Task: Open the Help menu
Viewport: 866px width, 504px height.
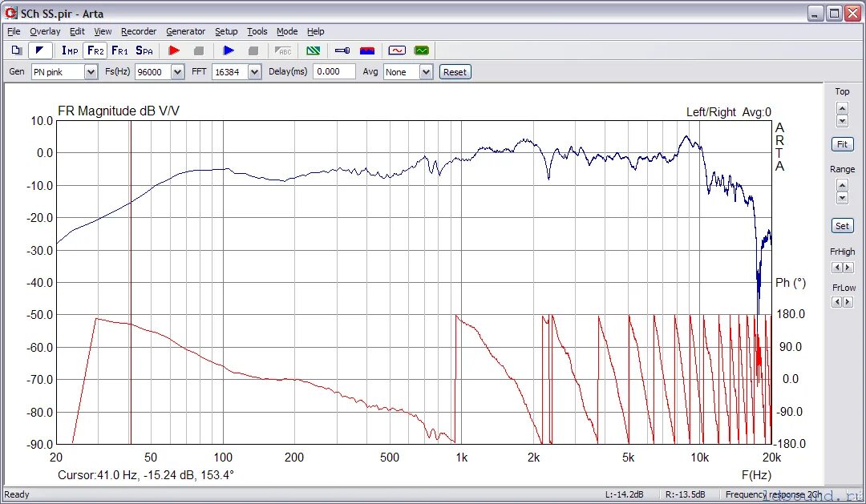Action: tap(315, 31)
